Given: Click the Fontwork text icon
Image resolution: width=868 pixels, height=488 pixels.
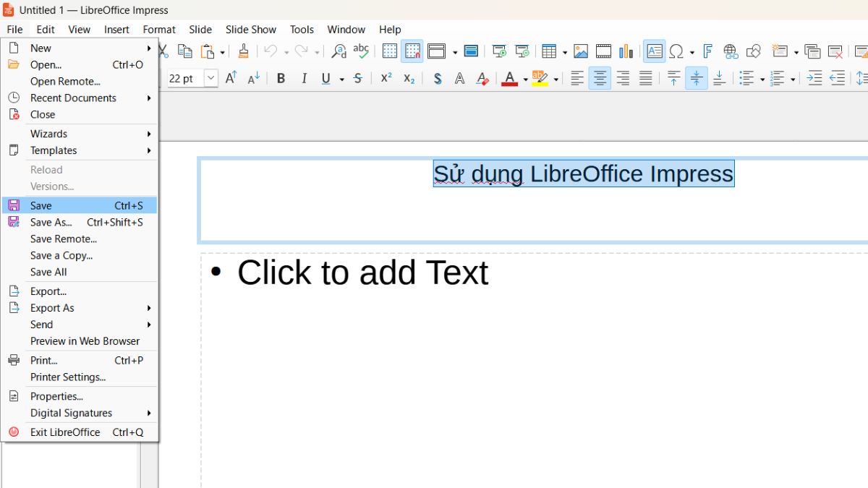Looking at the screenshot, I should 708,51.
